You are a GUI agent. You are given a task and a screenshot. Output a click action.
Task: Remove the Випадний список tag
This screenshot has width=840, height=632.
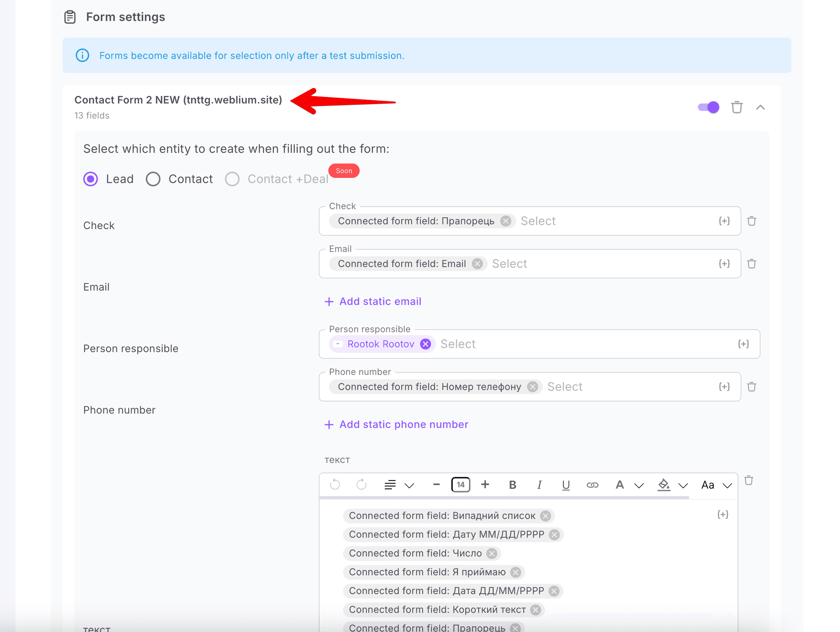pyautogui.click(x=546, y=516)
